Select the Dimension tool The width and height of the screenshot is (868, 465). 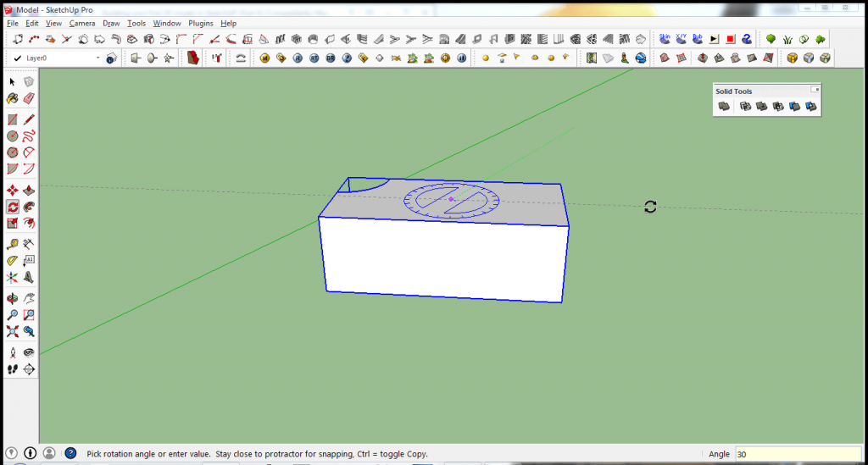click(29, 244)
